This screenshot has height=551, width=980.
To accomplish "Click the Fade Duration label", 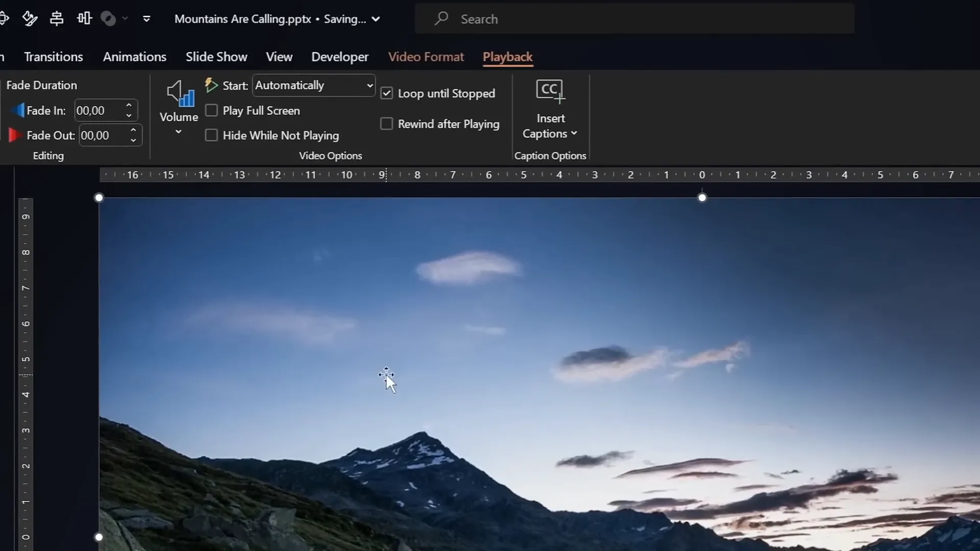I will (42, 85).
